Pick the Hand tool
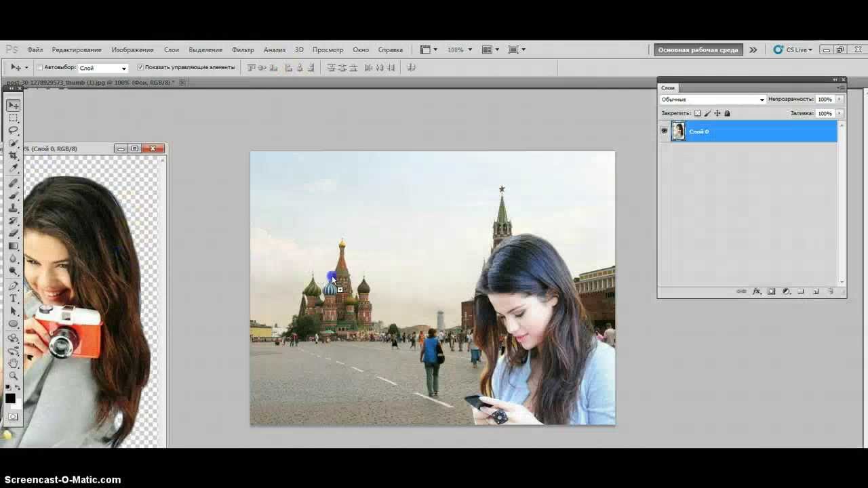This screenshot has width=868, height=488. tap(13, 363)
